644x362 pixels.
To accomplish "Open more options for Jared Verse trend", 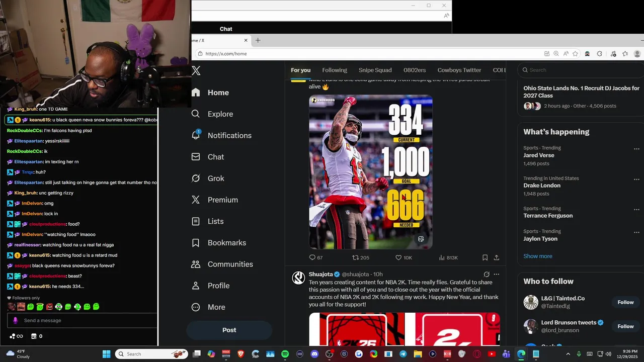I will point(636,149).
